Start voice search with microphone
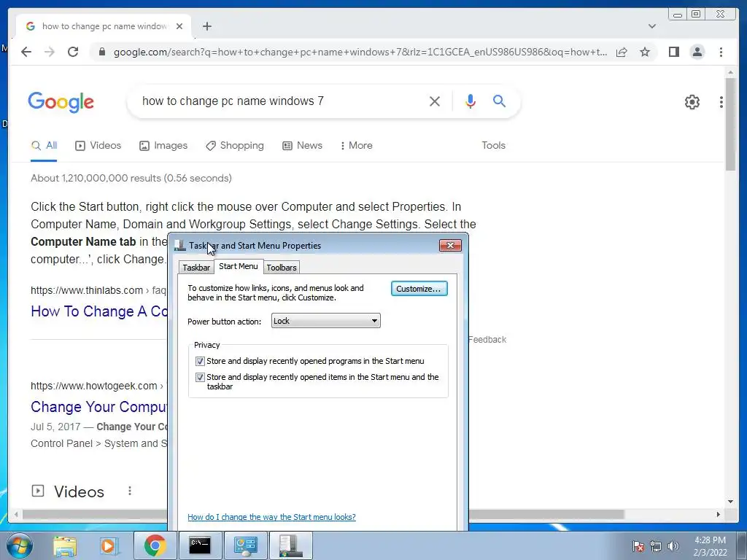Image resolution: width=747 pixels, height=560 pixels. (x=471, y=101)
